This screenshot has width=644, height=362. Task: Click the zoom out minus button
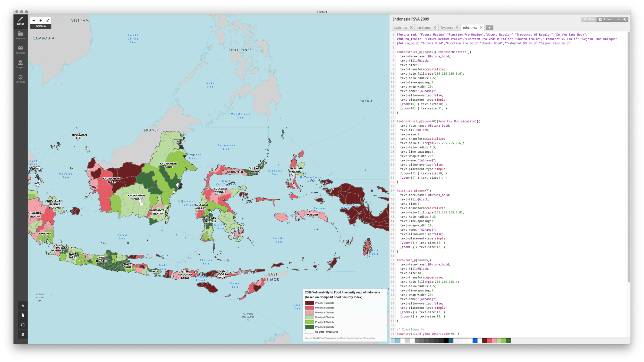(x=34, y=20)
